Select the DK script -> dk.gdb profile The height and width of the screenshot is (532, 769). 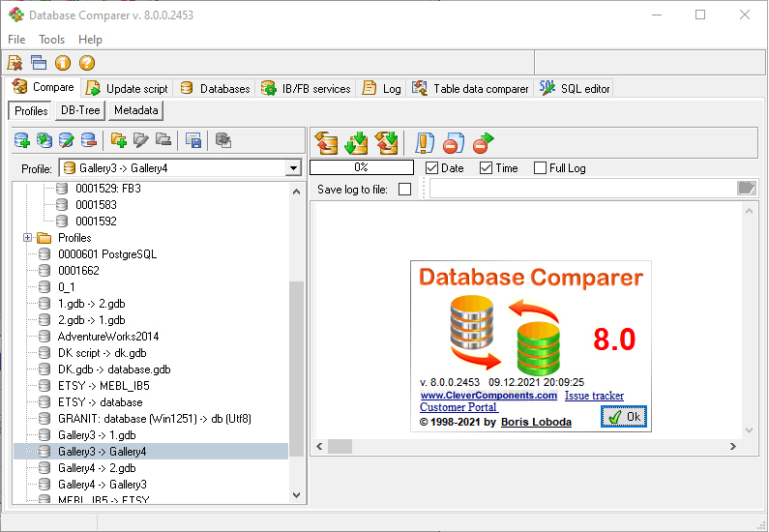pos(102,353)
